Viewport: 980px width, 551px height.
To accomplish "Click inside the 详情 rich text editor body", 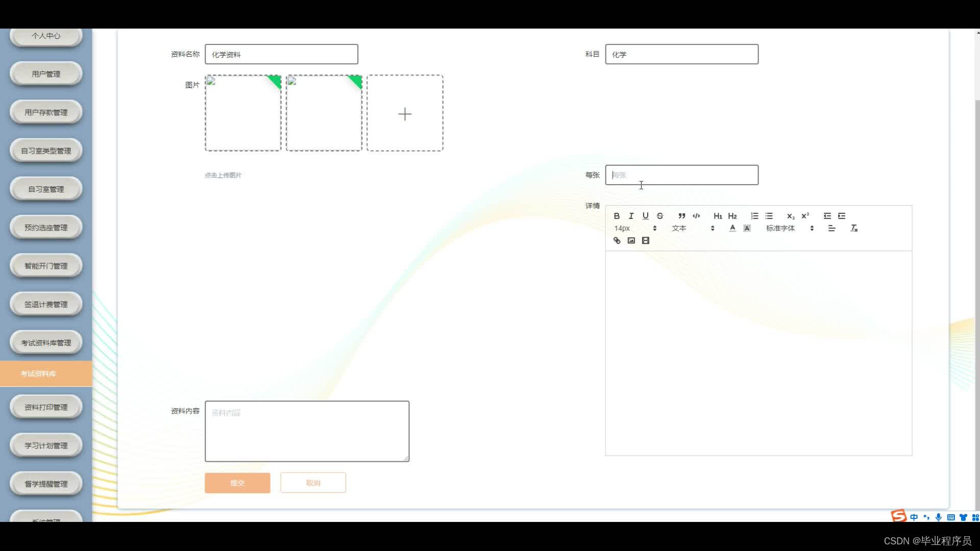I will pos(758,353).
